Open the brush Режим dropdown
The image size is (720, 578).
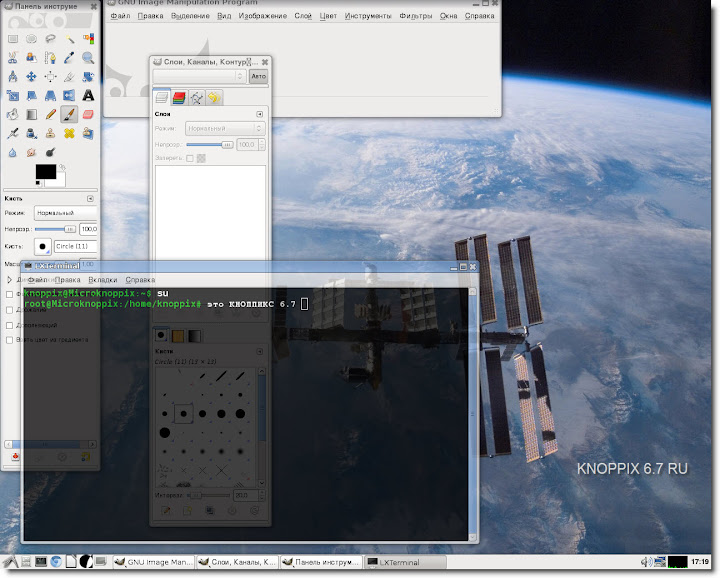tap(64, 213)
